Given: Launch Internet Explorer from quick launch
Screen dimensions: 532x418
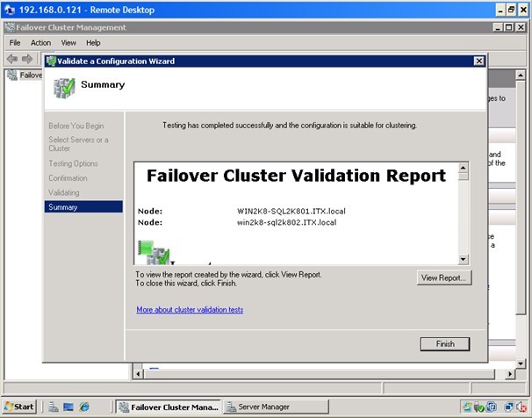Looking at the screenshot, I should 83,407.
